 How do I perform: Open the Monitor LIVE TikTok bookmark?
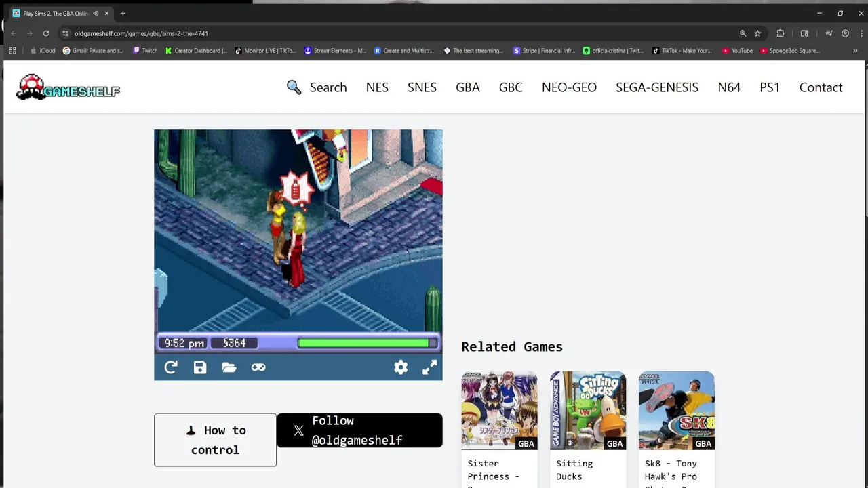pos(265,51)
